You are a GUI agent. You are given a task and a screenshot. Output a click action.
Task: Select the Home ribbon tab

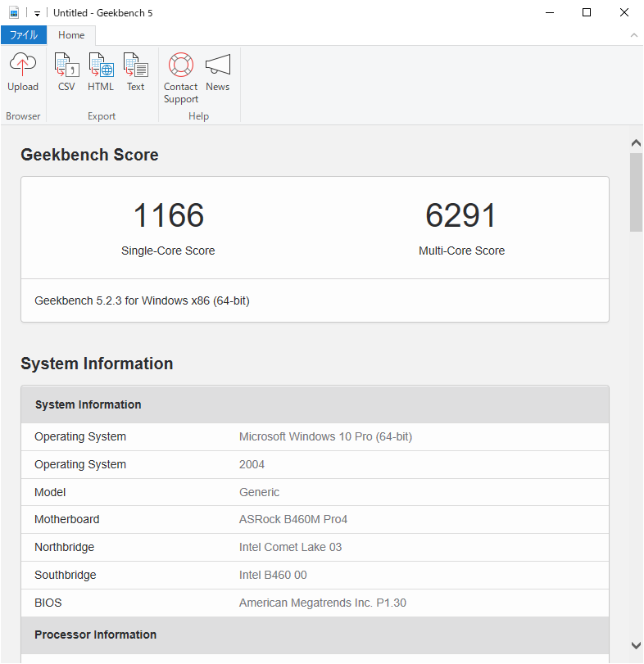coord(71,35)
